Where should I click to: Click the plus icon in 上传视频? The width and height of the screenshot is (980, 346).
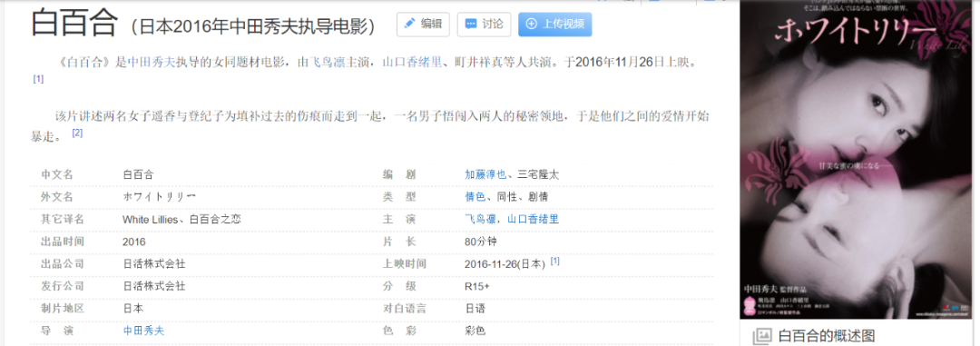click(532, 25)
